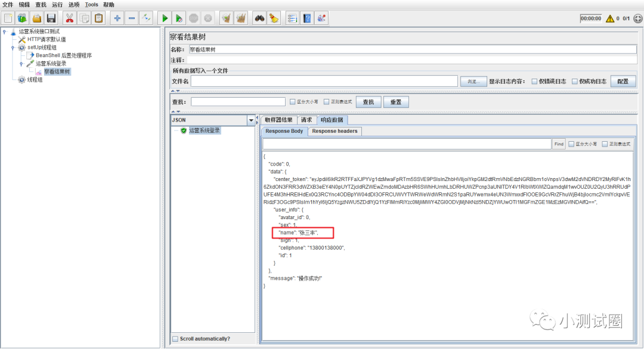Image resolution: width=644 pixels, height=349 pixels.
Task: Click the New test plan icon
Action: (8, 18)
